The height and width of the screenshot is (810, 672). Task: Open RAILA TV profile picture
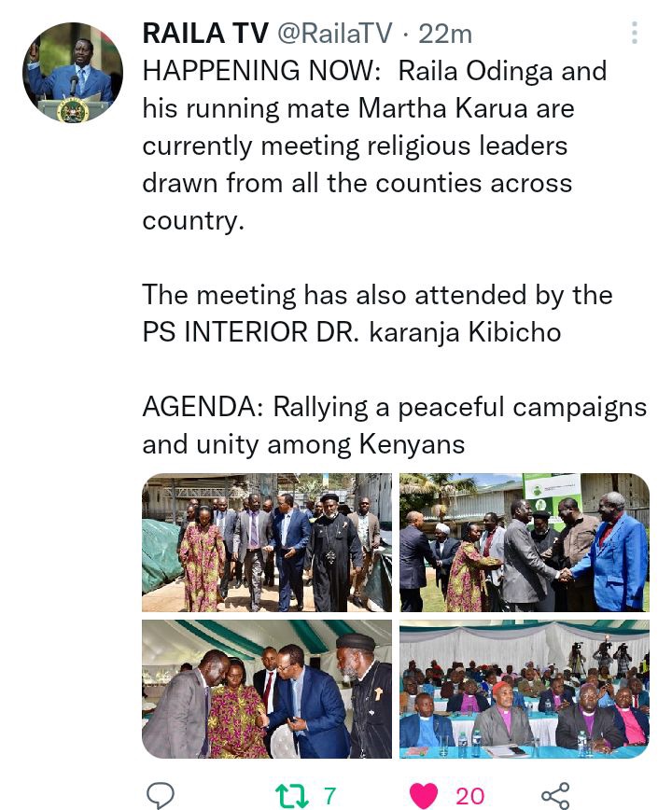tap(73, 73)
